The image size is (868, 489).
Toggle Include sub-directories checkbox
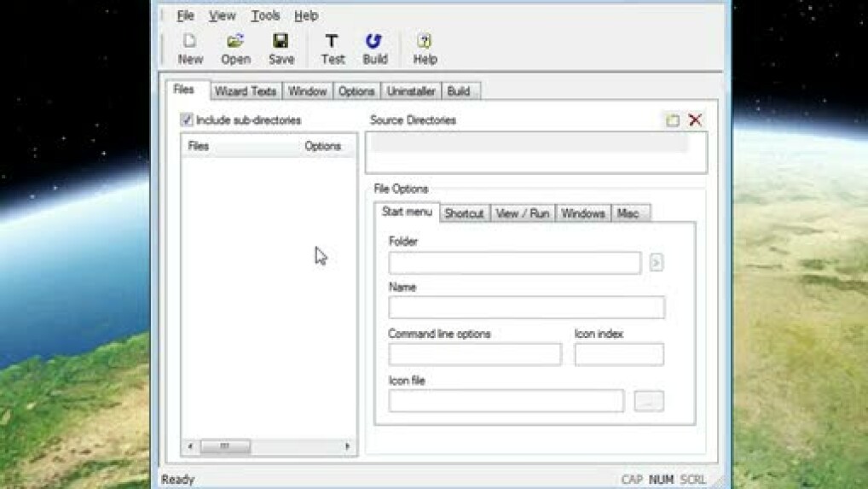(188, 120)
